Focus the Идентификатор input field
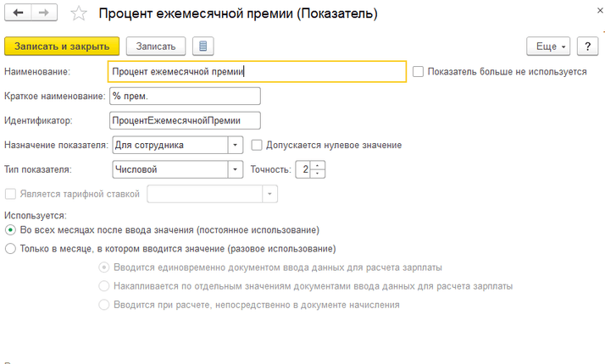Image resolution: width=605 pixels, height=364 pixels. coord(185,121)
